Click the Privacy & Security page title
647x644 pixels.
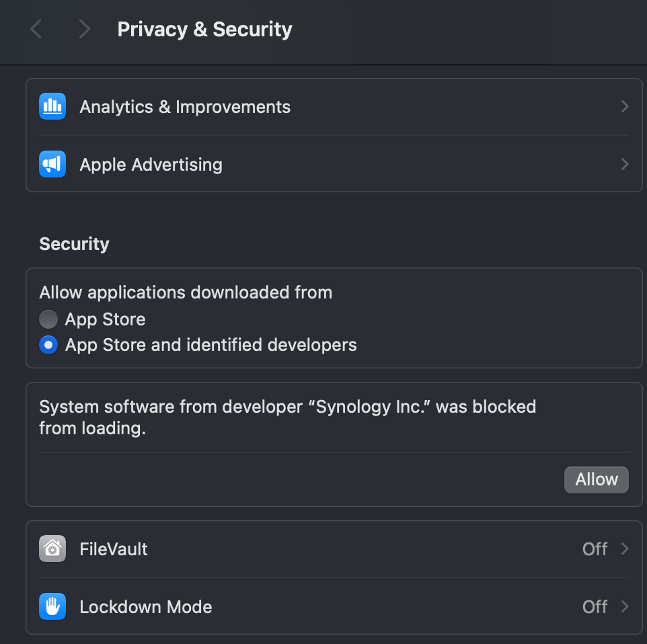(204, 30)
